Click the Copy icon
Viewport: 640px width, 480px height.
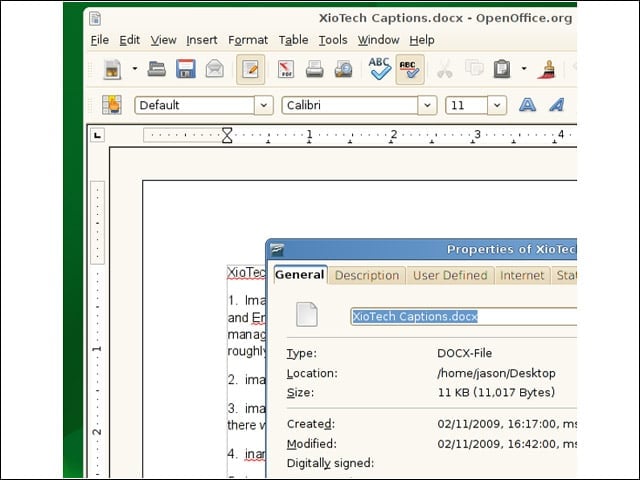pos(474,68)
